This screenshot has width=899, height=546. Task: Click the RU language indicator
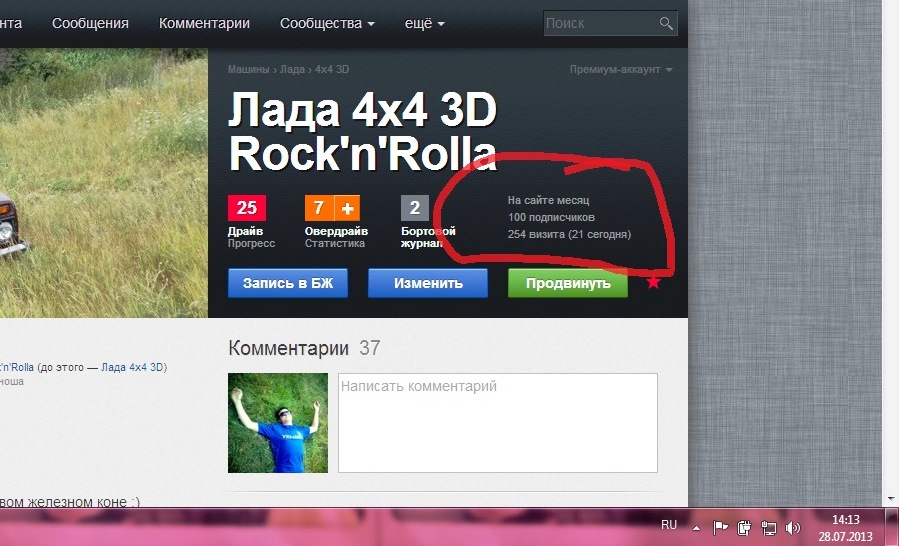coord(669,525)
